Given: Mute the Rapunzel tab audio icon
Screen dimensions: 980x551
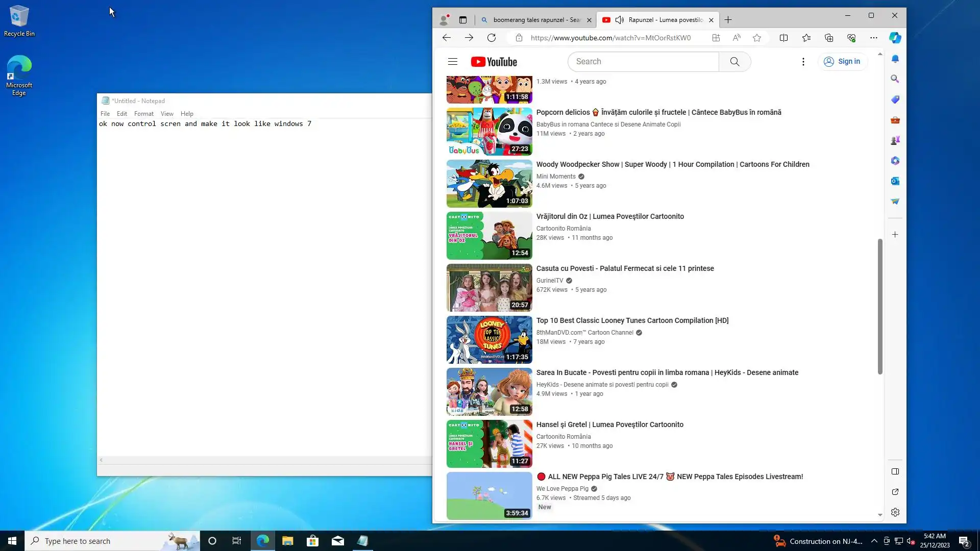Looking at the screenshot, I should point(619,20).
